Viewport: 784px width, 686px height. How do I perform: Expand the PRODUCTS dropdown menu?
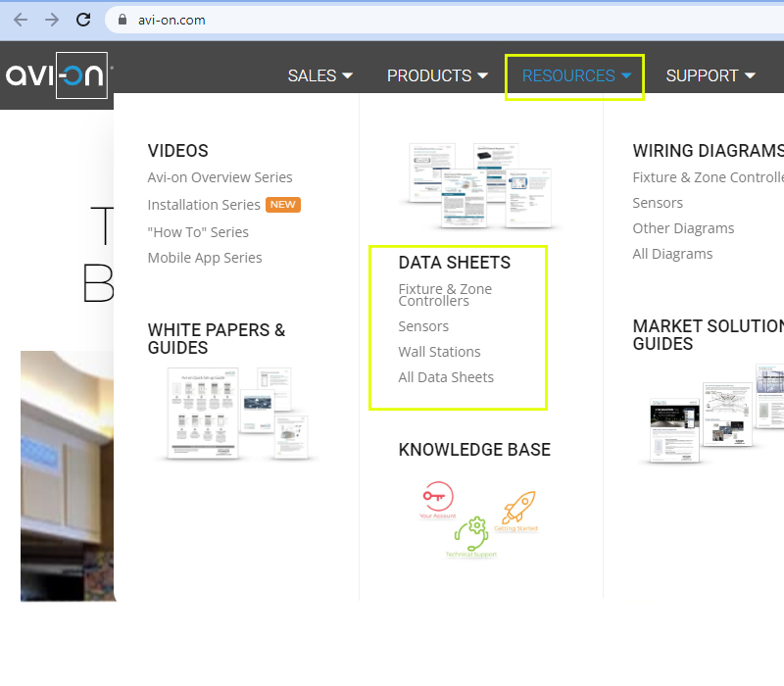[x=437, y=75]
